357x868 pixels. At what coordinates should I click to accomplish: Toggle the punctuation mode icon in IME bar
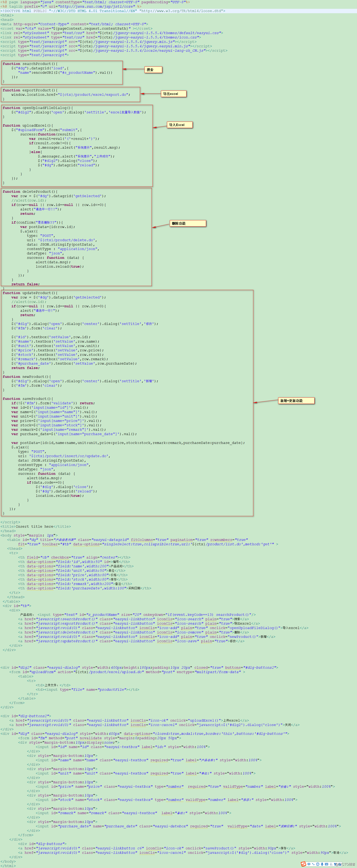313,864
